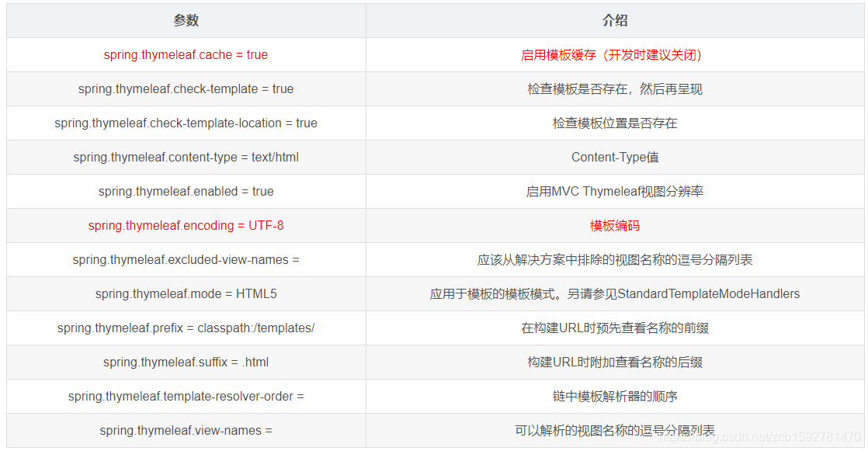Image resolution: width=868 pixels, height=451 pixels.
Task: Select the spring.thymeleaf.prefix = classpath:/templates/ cell
Action: click(186, 328)
